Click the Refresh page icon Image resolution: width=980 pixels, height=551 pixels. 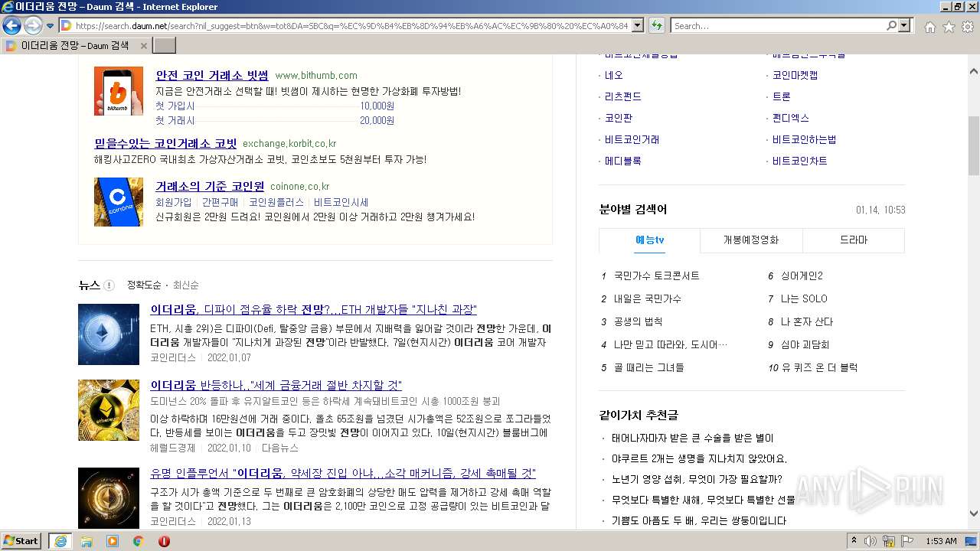point(656,25)
